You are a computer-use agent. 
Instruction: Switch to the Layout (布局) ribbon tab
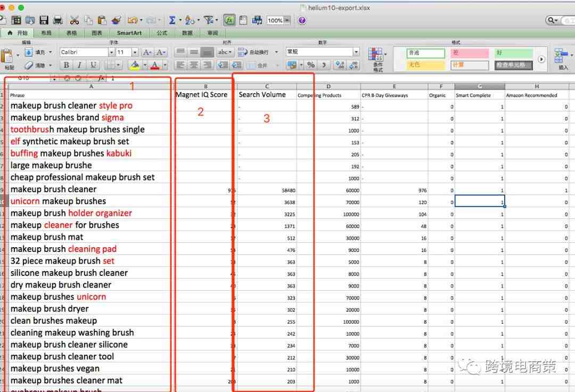(46, 32)
